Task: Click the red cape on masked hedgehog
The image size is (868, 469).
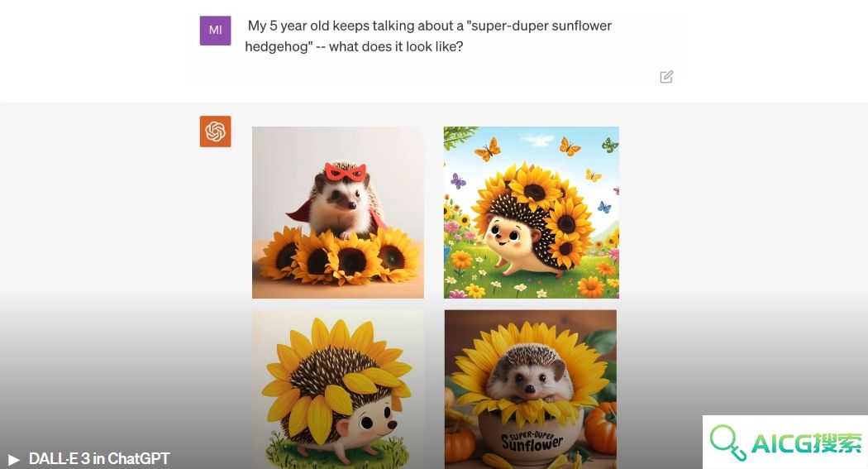Action: 299,211
